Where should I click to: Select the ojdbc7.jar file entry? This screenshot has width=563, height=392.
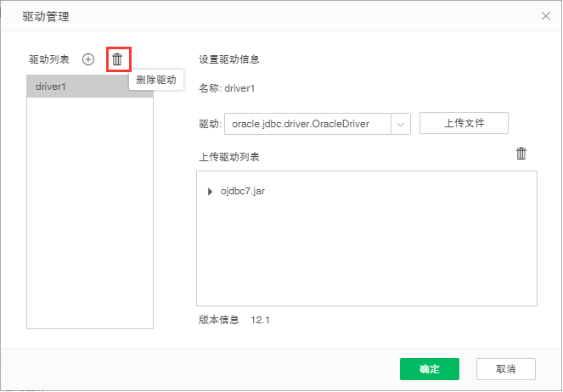243,192
